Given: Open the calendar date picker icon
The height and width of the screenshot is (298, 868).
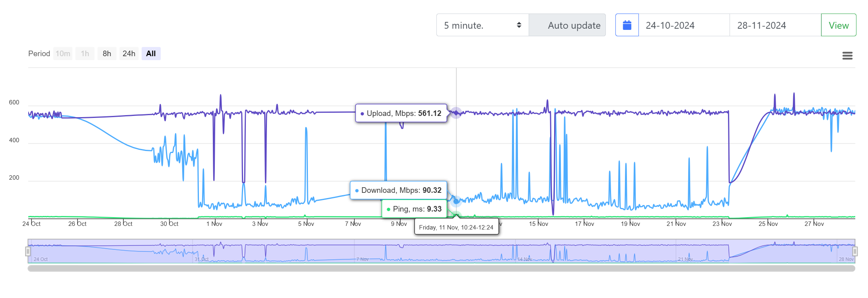Looking at the screenshot, I should [627, 25].
